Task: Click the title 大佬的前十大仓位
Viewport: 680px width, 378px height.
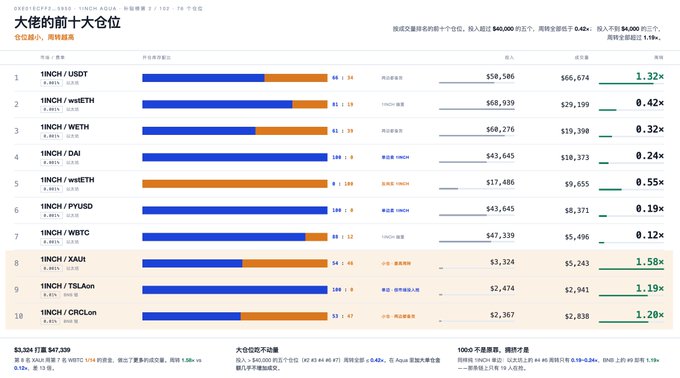Action: tap(67, 23)
